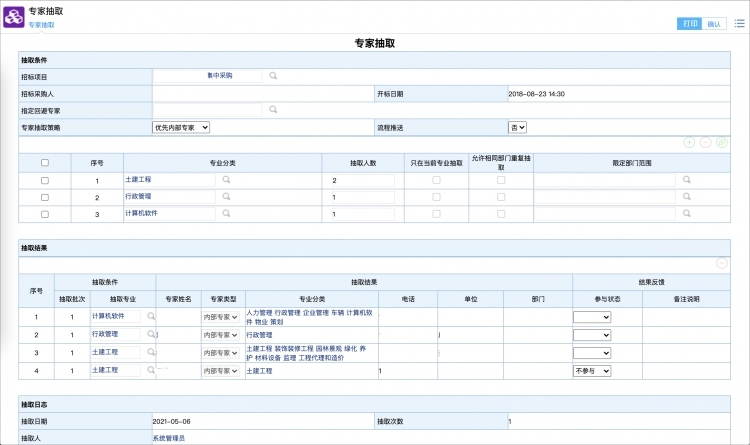The width and height of the screenshot is (750, 445).
Task: Click search icon next to 招标项目 field
Action: pos(273,75)
